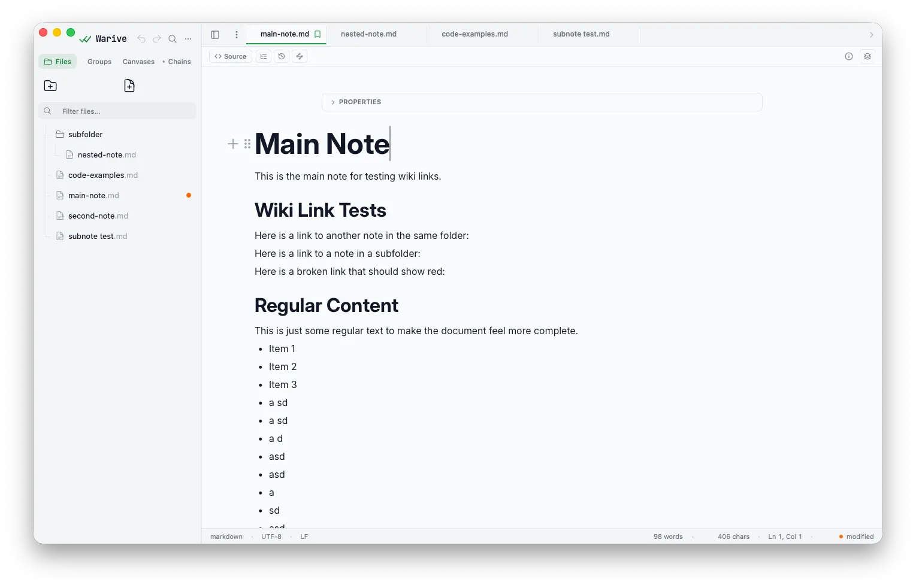Click the modified status indicator
This screenshot has height=588, width=916.
pyautogui.click(x=857, y=537)
